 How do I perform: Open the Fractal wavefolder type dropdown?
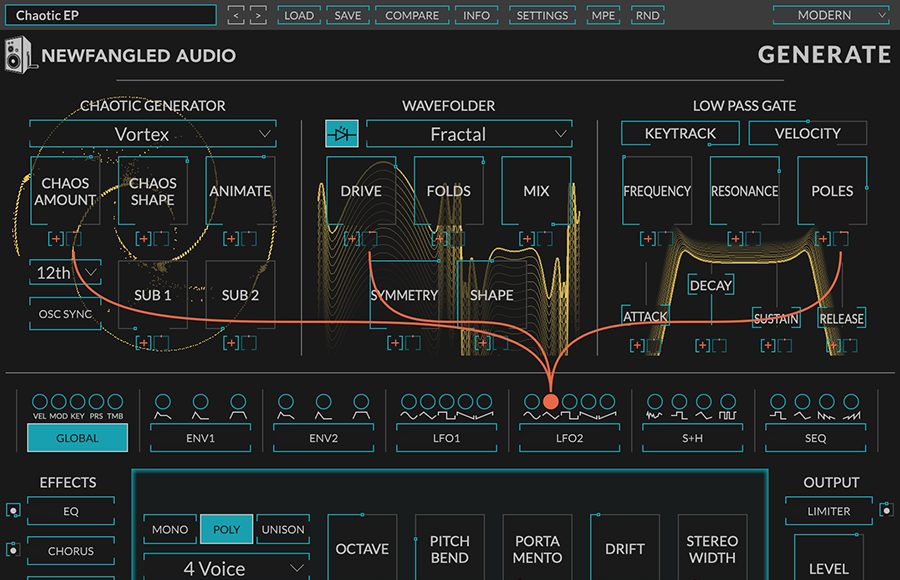(x=469, y=134)
